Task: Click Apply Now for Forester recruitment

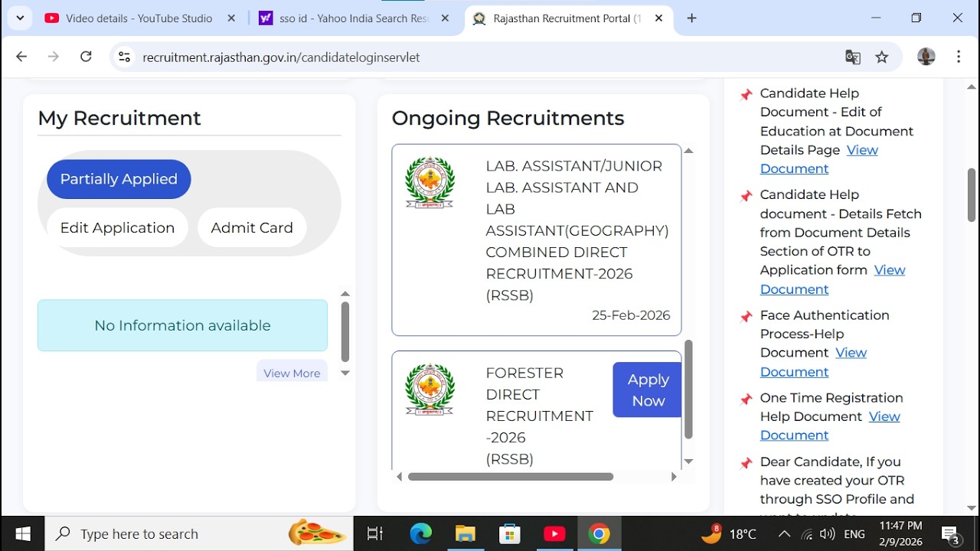Action: pos(648,390)
